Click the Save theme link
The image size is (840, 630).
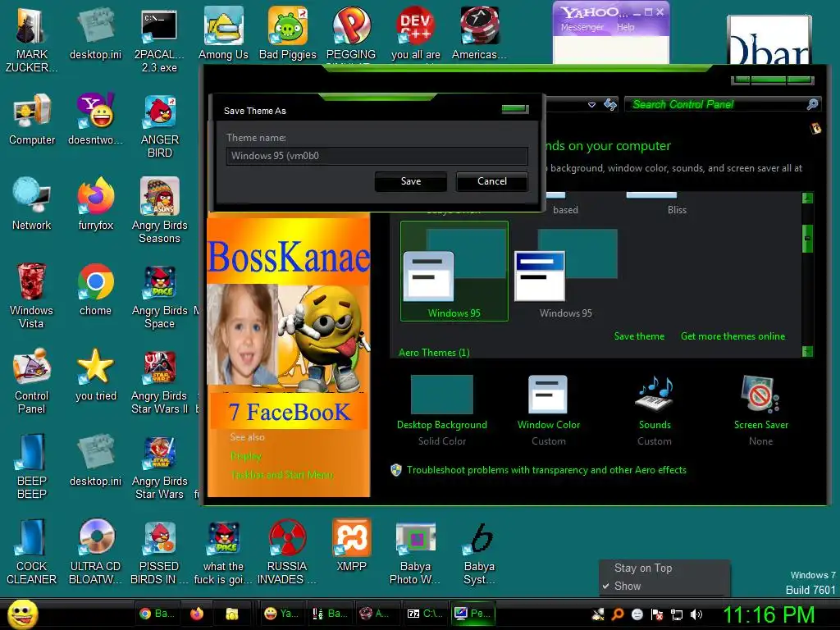point(639,336)
